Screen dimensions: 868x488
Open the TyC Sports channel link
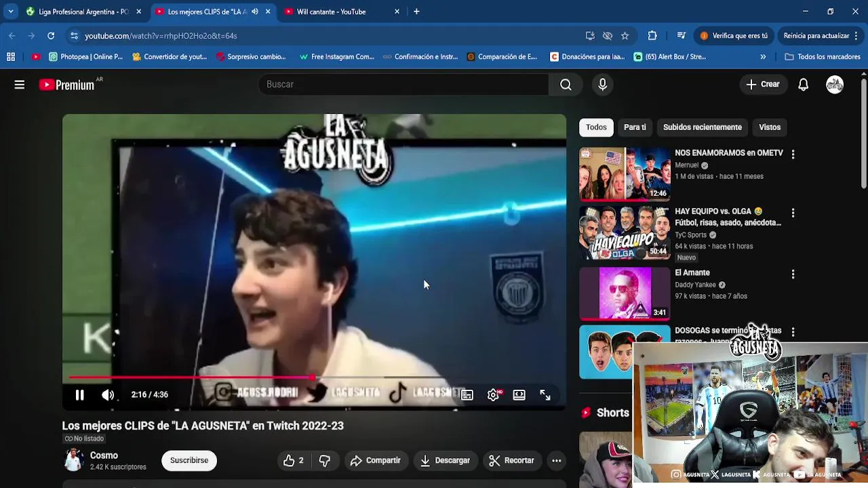tap(690, 235)
